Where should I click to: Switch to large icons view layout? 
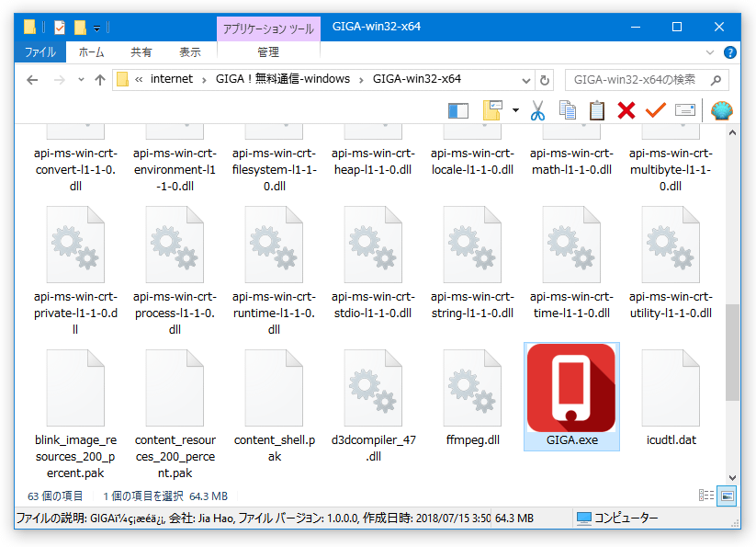tap(727, 496)
